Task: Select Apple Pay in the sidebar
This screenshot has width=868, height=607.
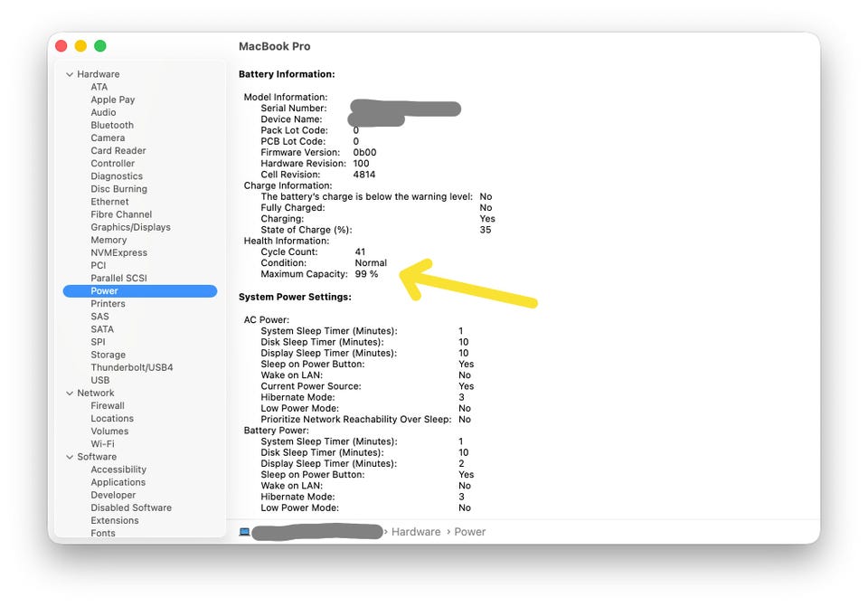Action: 113,100
